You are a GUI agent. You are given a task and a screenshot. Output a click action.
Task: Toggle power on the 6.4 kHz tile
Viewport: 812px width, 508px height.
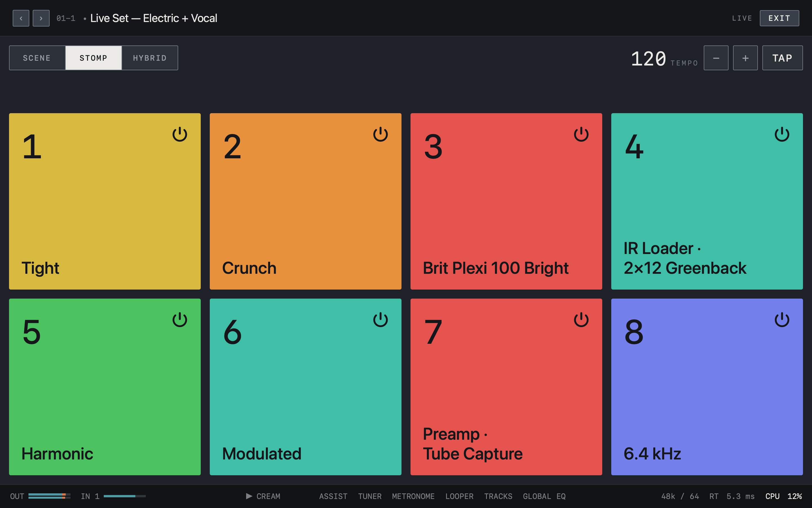coord(782,320)
